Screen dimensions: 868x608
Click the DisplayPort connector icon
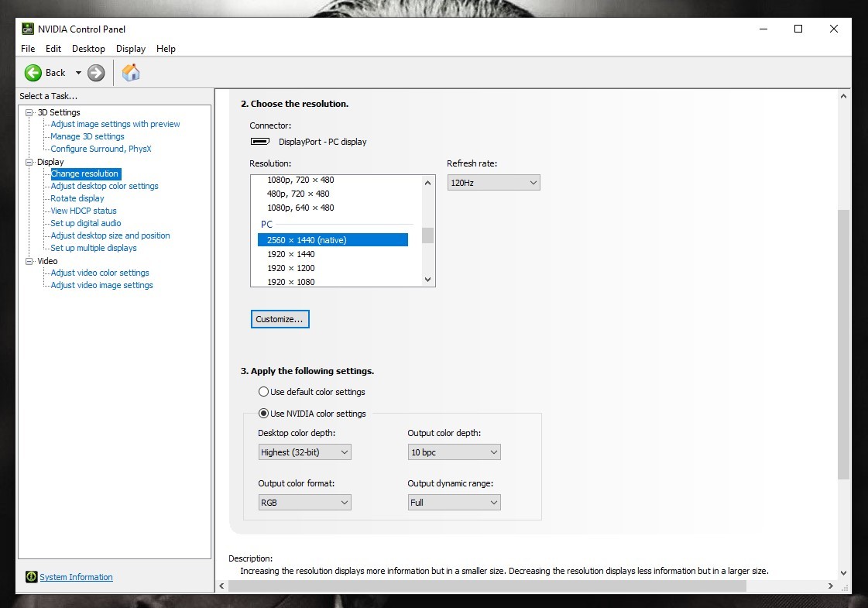pos(260,141)
